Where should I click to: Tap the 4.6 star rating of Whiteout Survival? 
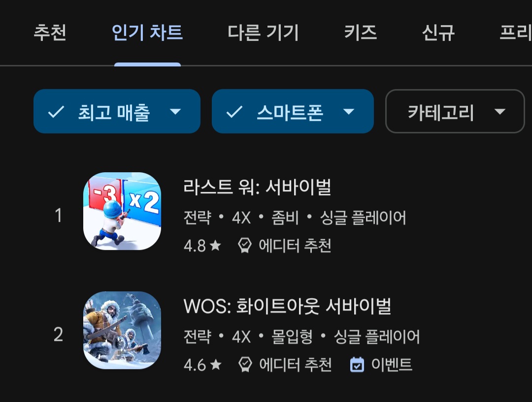202,365
